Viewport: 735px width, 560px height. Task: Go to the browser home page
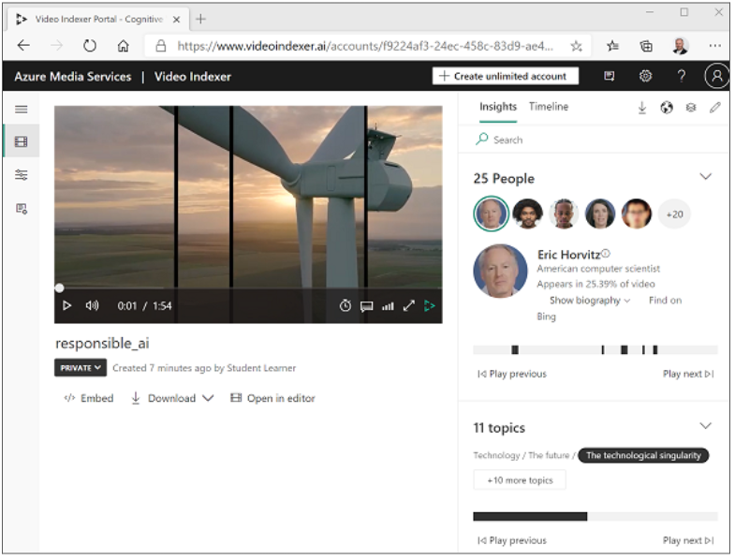124,46
